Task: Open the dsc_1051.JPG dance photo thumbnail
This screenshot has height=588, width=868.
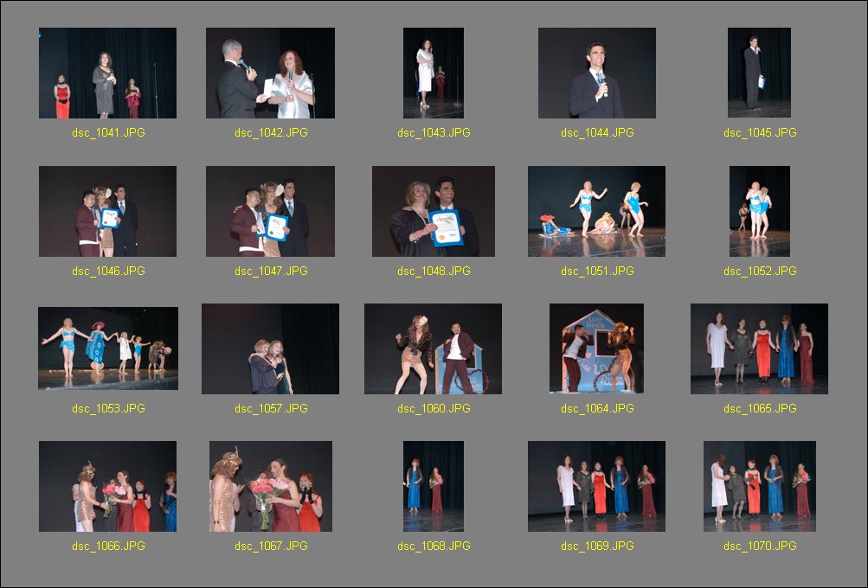Action: tap(597, 211)
